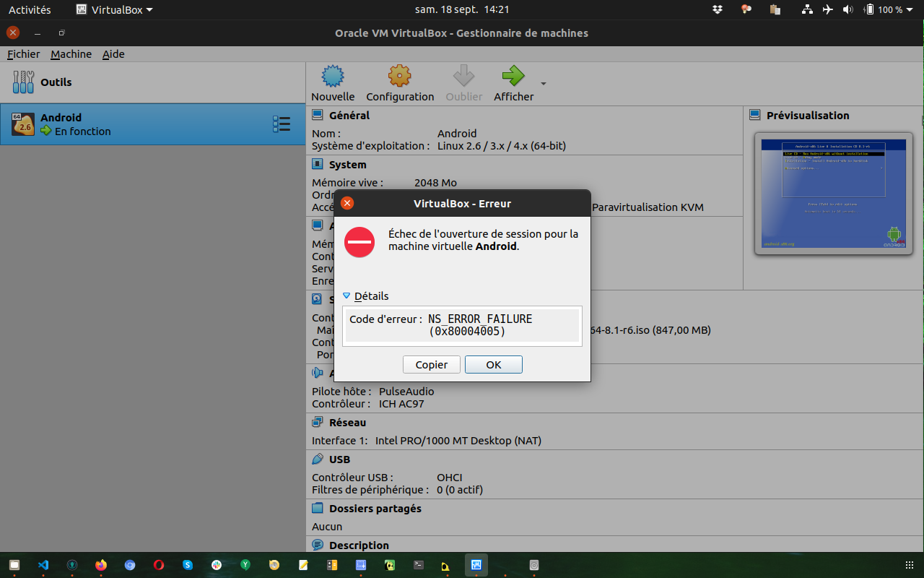This screenshot has height=578, width=924.
Task: Click the Description section speech-bubble icon
Action: click(317, 545)
